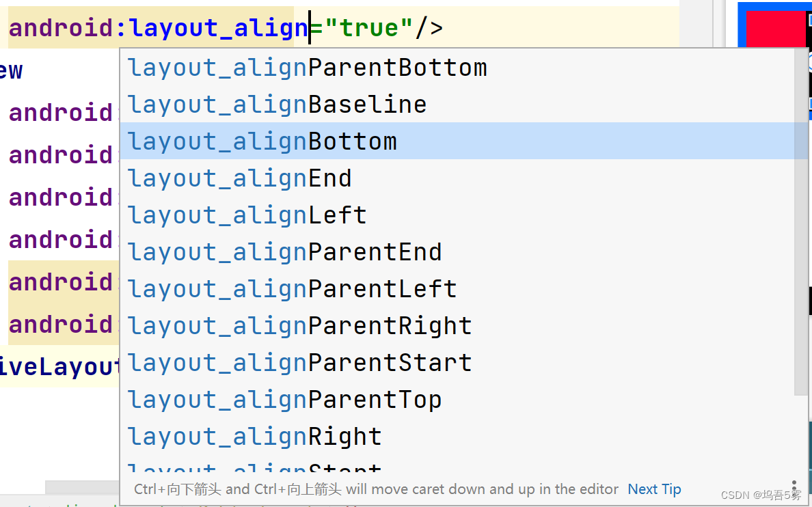Choose layout_alignParentStart suggestion
This screenshot has width=812, height=507.
300,363
